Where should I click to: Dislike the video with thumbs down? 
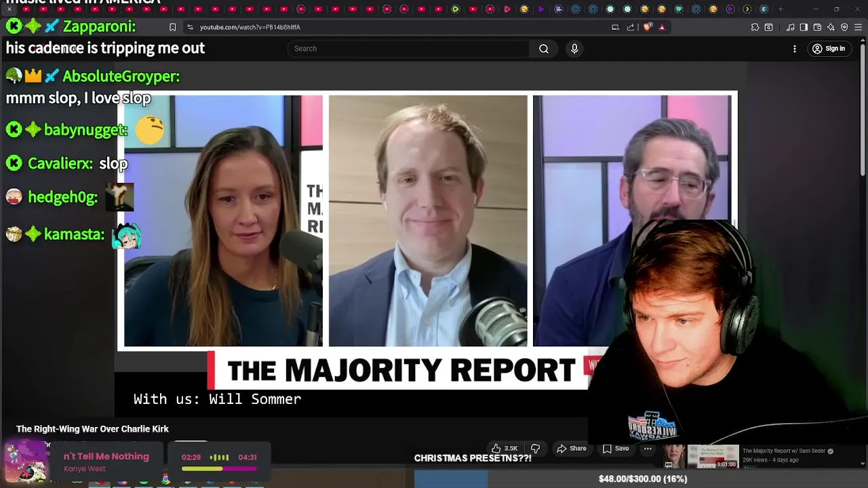point(535,449)
